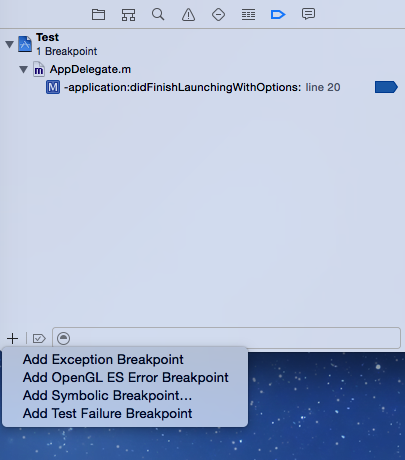Disable the breakpoint indicator at line 20

pos(386,87)
